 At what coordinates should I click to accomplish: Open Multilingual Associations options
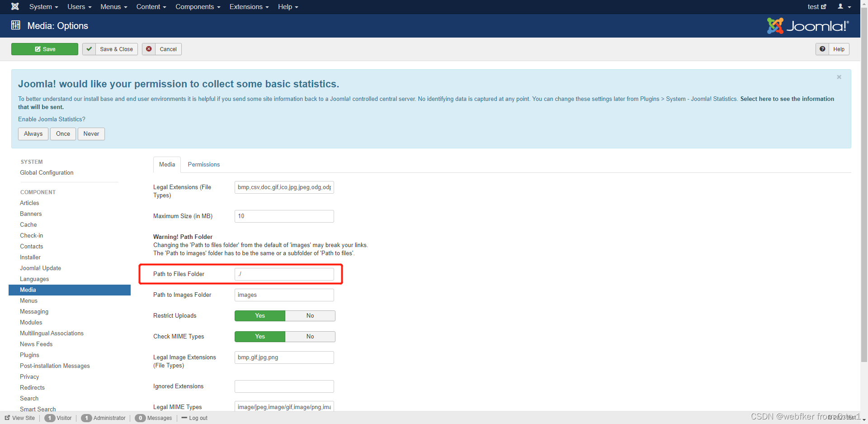coord(52,333)
